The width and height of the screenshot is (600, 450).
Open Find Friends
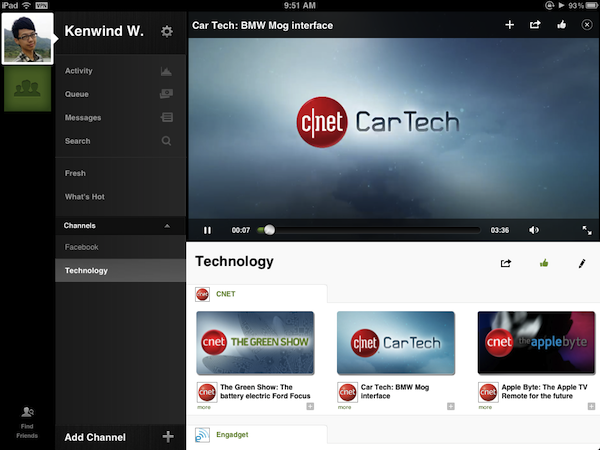(x=27, y=422)
